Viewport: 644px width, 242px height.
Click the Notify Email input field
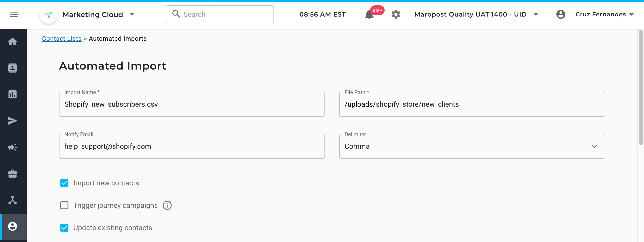[192, 146]
